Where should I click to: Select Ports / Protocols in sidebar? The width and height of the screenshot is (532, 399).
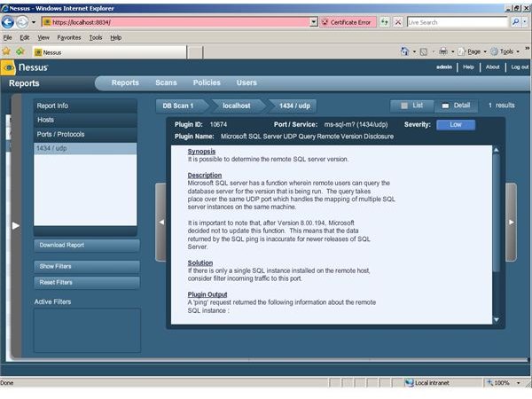85,135
